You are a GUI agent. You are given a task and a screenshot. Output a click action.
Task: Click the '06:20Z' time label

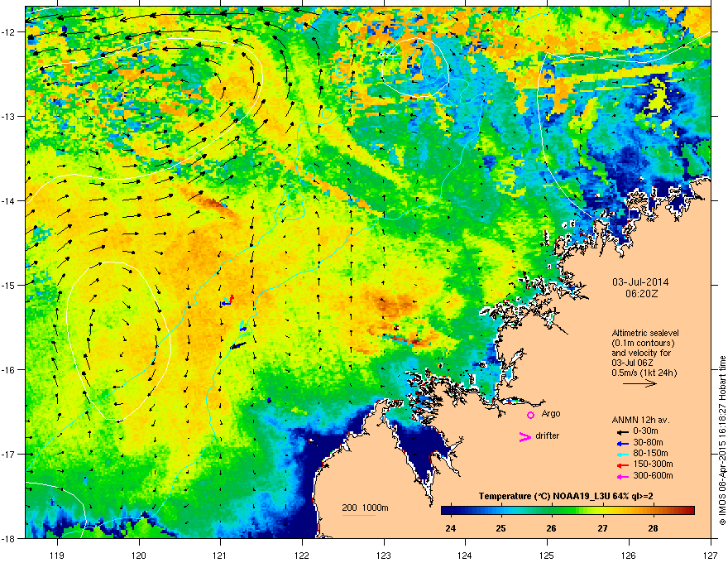[x=641, y=294]
